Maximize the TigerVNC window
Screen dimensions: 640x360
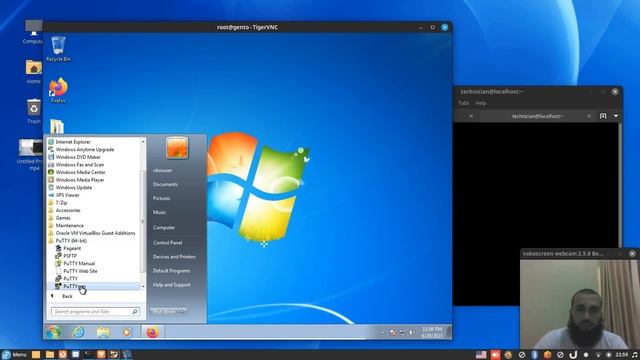[433, 27]
